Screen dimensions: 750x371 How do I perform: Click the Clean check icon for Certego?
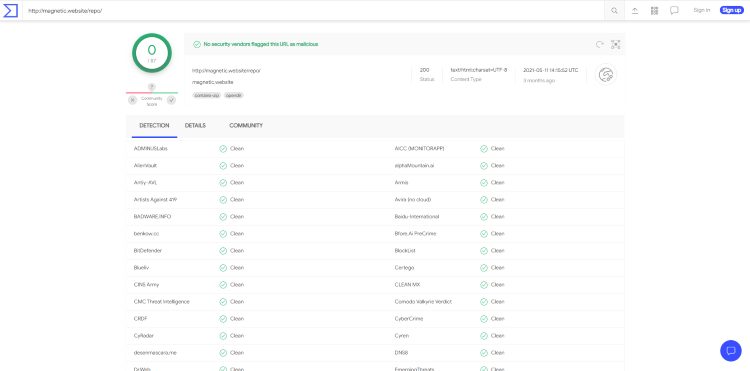pyautogui.click(x=484, y=268)
